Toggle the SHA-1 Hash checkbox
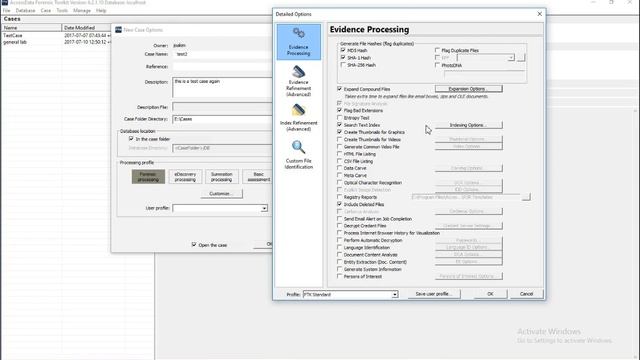Image resolution: width=640 pixels, height=360 pixels. (x=343, y=58)
